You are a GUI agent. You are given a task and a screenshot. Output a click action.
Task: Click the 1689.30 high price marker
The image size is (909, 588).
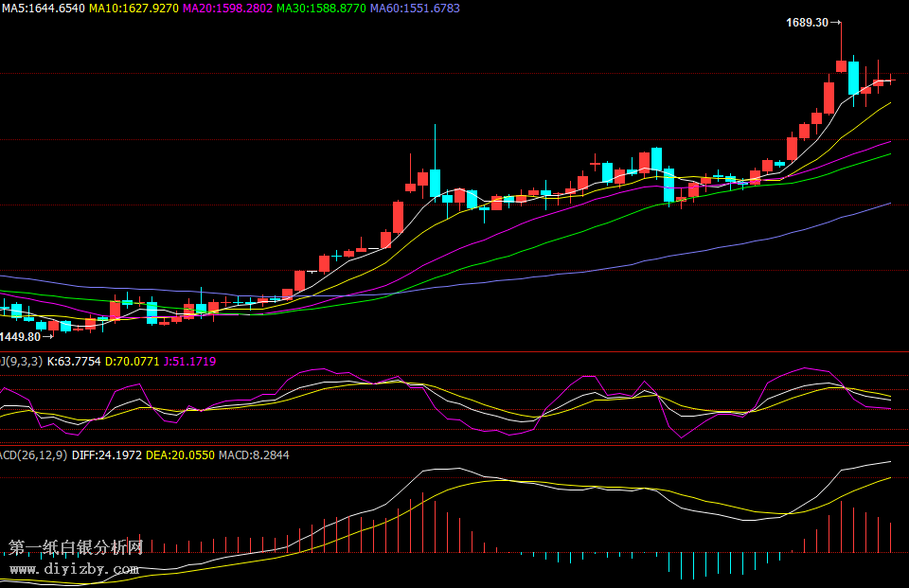807,23
